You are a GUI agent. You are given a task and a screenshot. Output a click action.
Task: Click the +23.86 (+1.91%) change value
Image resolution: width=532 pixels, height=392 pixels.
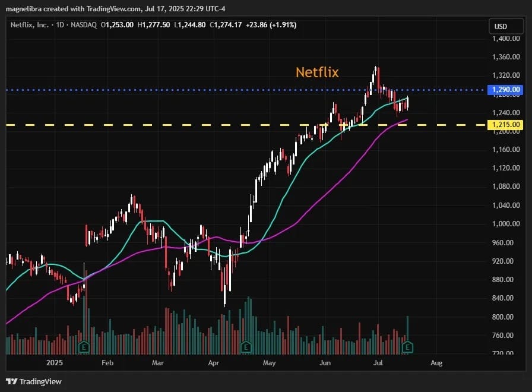click(271, 25)
